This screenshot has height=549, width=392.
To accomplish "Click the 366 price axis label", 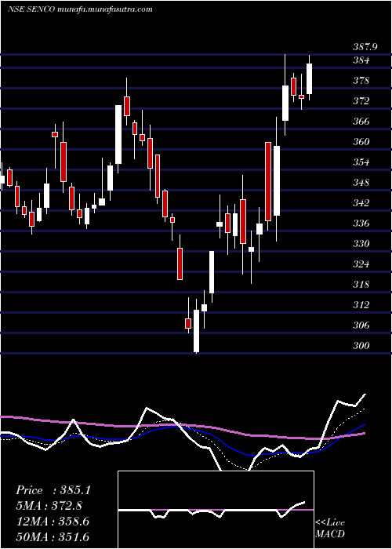I will [361, 122].
